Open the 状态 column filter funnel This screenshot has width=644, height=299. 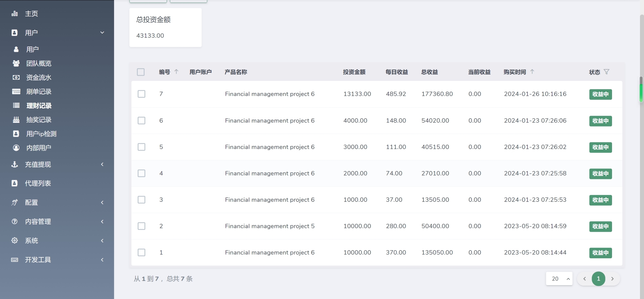click(606, 72)
